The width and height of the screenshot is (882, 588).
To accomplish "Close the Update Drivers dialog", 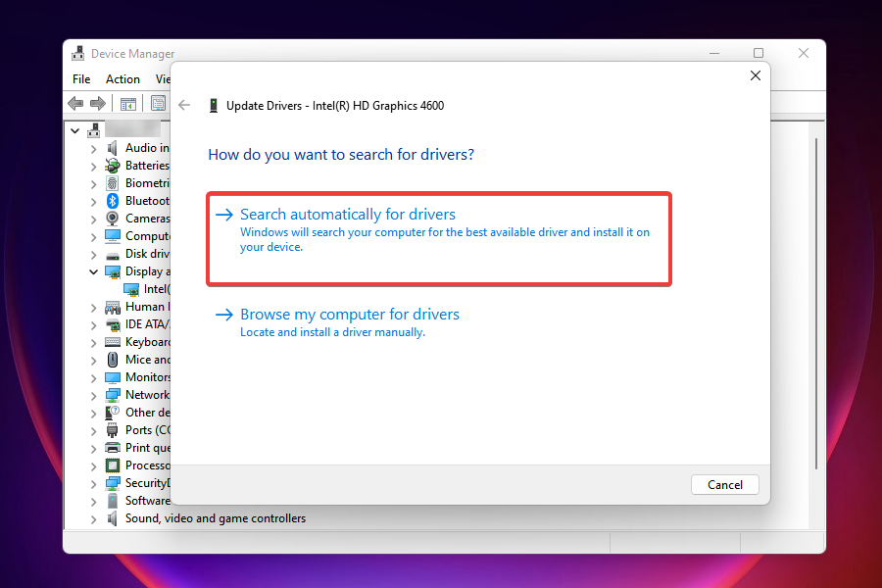I will click(x=756, y=76).
